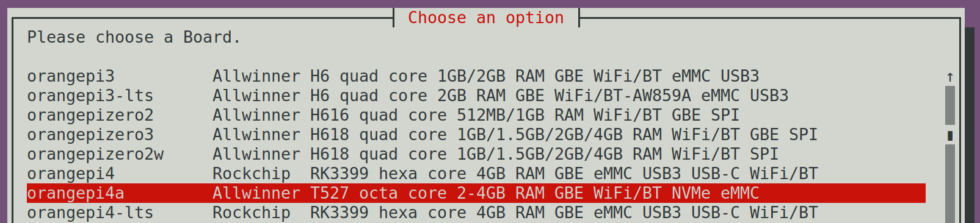Click the scrollbar track below the marker
This screenshot has width=980, height=223.
950,183
